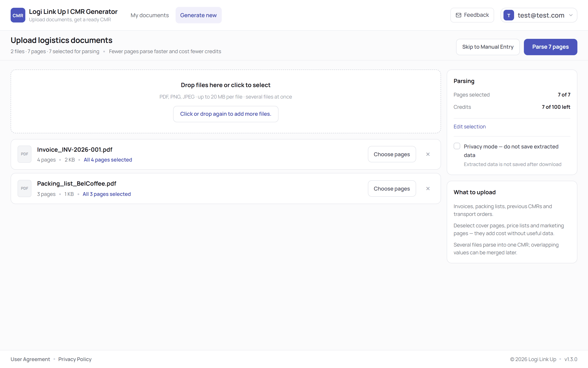Click Skip to Manual Entry
Viewport: 588px width, 368px height.
[488, 47]
